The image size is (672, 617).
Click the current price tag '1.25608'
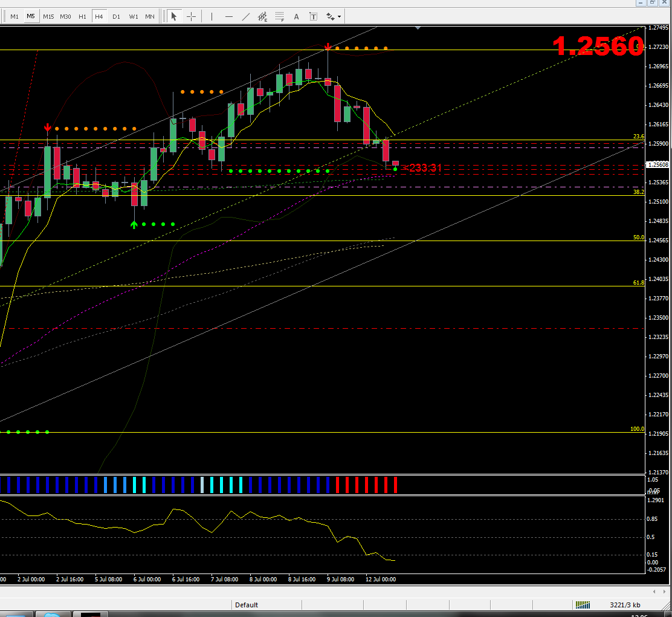point(658,164)
